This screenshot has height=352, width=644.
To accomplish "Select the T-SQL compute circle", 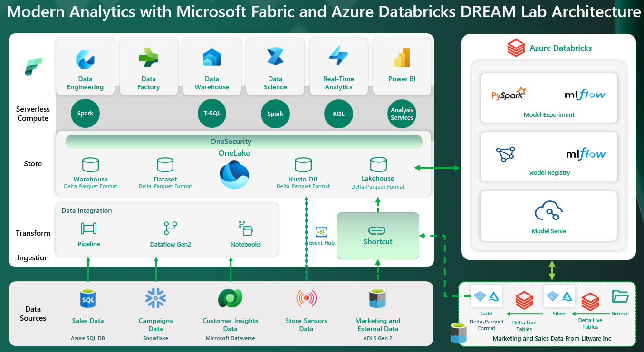I will [212, 114].
